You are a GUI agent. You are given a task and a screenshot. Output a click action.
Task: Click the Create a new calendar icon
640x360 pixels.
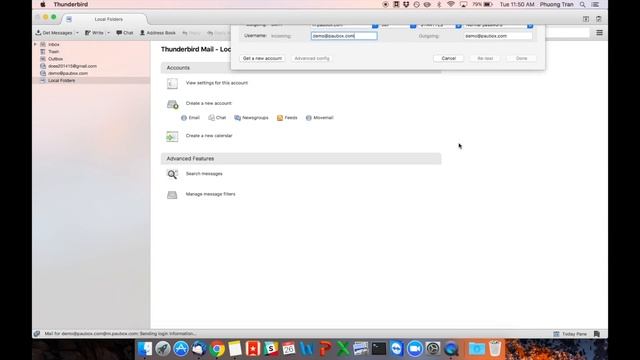172,137
